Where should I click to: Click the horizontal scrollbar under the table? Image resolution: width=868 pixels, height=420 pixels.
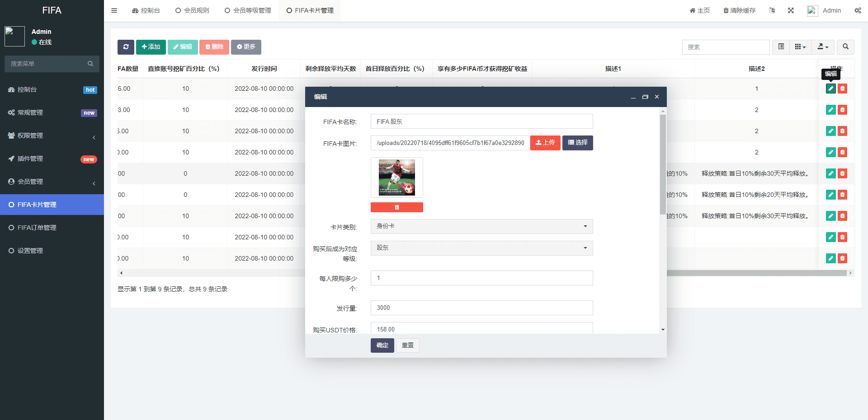coord(755,273)
